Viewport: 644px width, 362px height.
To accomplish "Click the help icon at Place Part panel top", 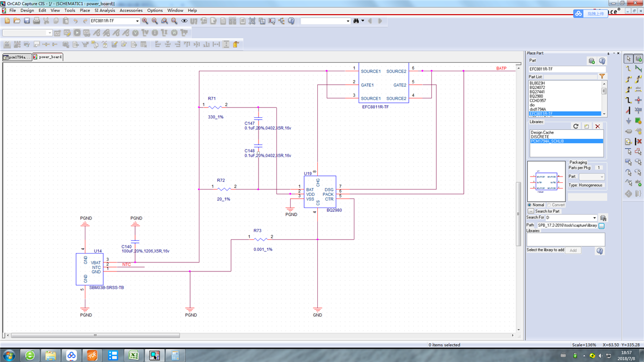I will pos(602,61).
